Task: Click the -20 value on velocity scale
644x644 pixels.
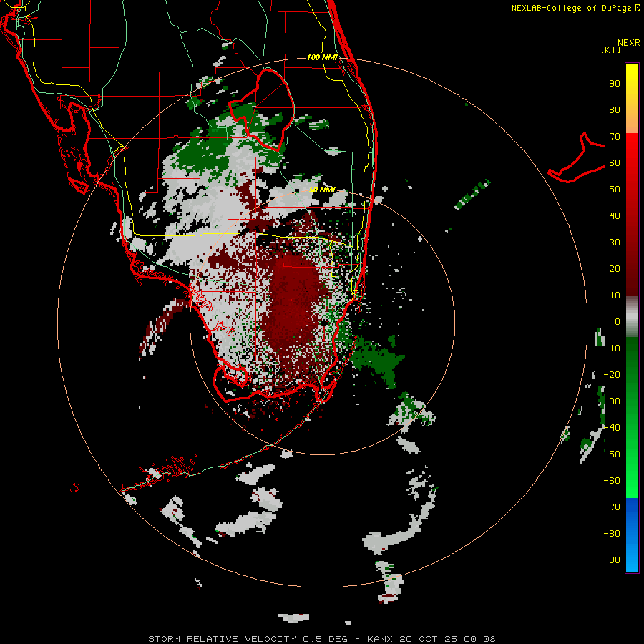Action: [612, 375]
